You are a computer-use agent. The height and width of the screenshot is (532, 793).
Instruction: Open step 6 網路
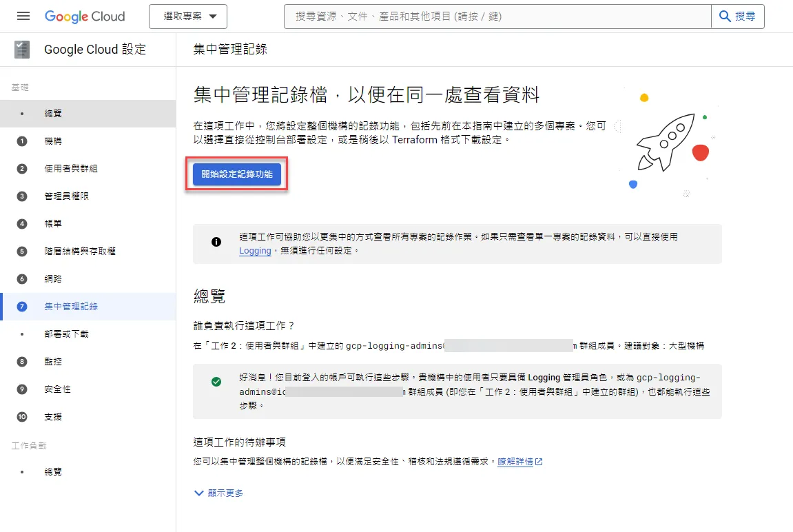point(88,278)
